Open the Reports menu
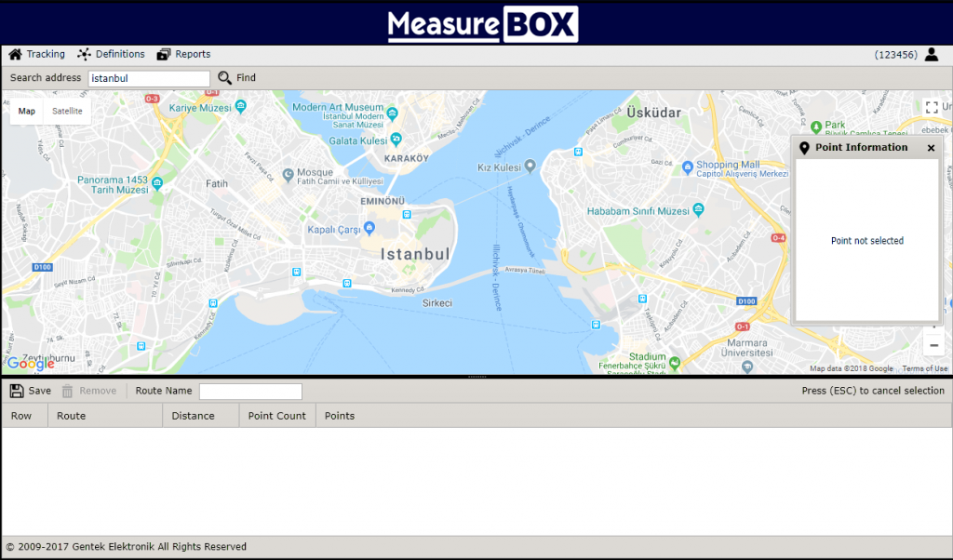Viewport: 953px width, 560px height. tap(183, 54)
